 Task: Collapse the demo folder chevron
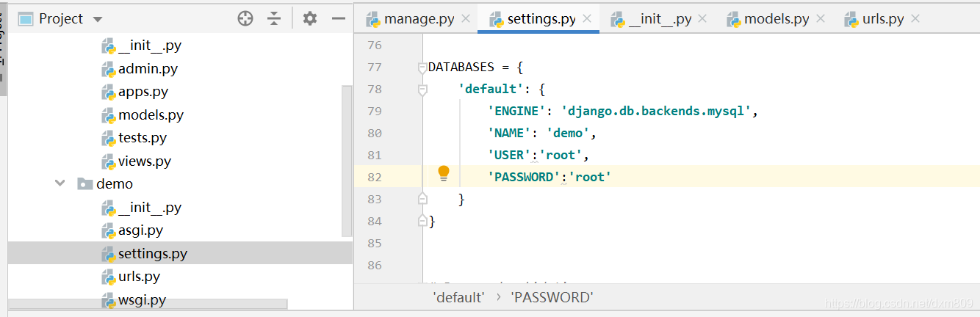click(60, 183)
